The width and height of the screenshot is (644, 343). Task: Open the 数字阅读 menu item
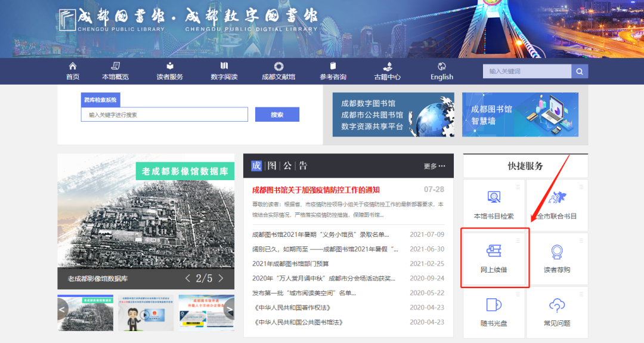tap(224, 77)
